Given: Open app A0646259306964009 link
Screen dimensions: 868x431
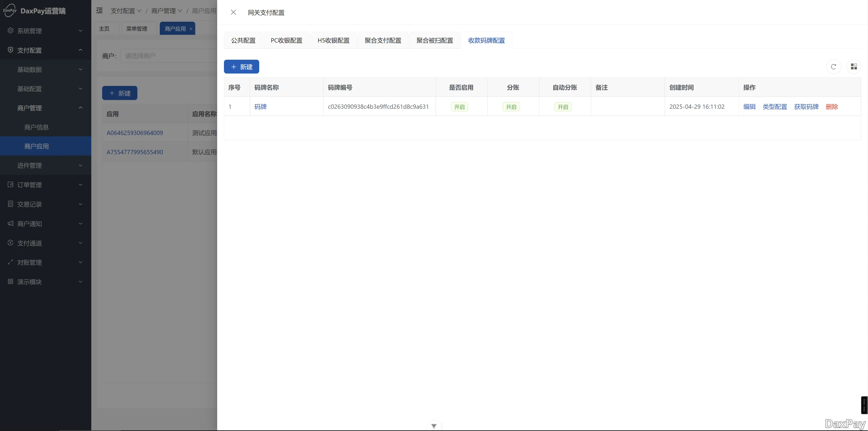Looking at the screenshot, I should [135, 133].
